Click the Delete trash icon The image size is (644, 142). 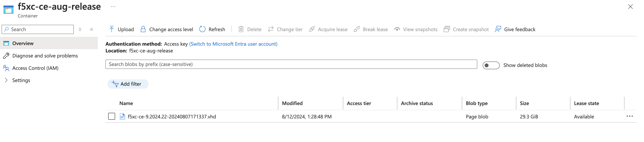click(x=241, y=29)
